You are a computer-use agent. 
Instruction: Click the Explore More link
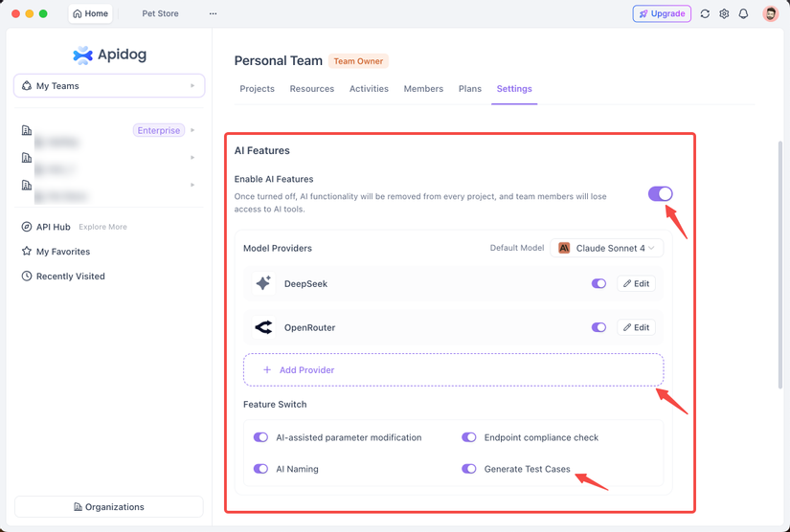(102, 227)
